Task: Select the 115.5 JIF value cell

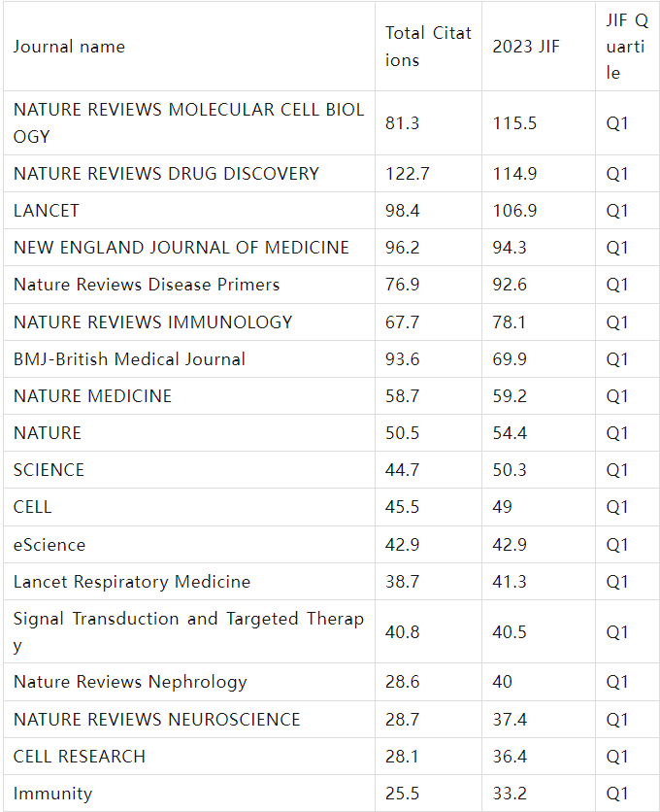Action: tap(514, 123)
